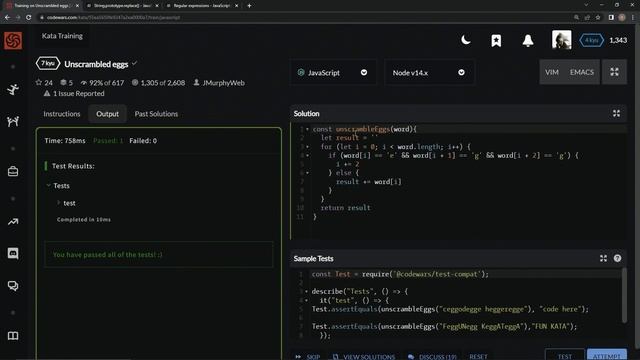Bookmark this kata with the star bookmark icon

coord(496,40)
